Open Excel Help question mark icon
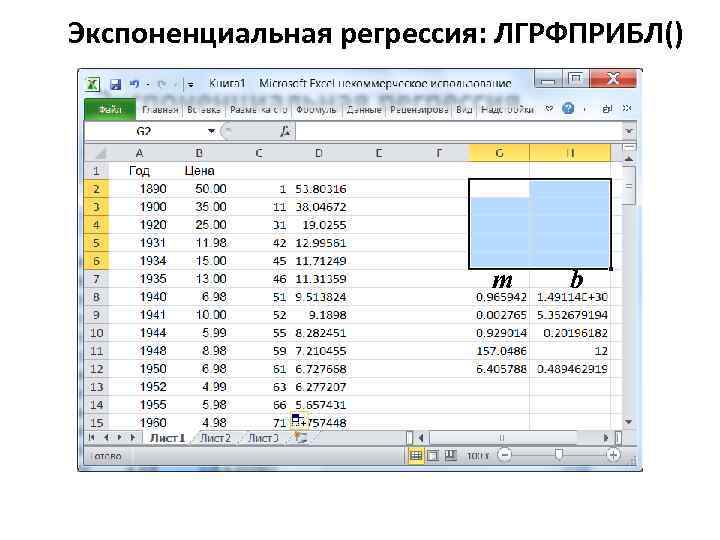720x540 pixels. tap(568, 109)
